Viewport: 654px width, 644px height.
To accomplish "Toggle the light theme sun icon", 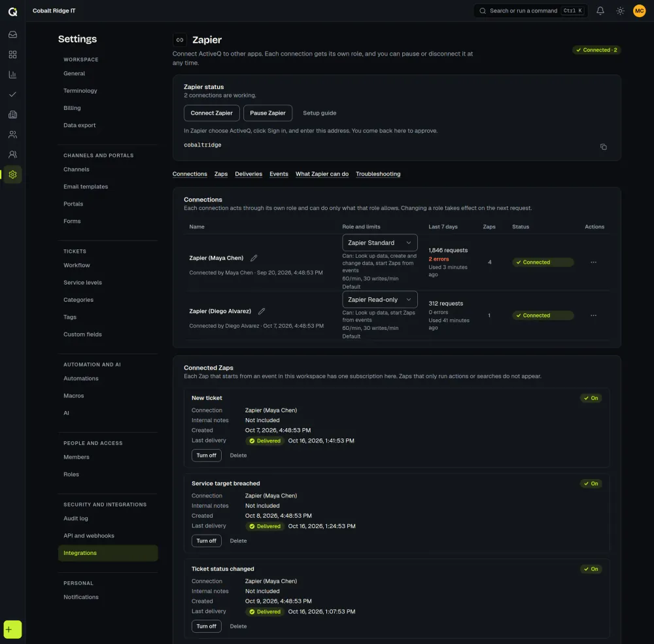I will click(x=620, y=11).
